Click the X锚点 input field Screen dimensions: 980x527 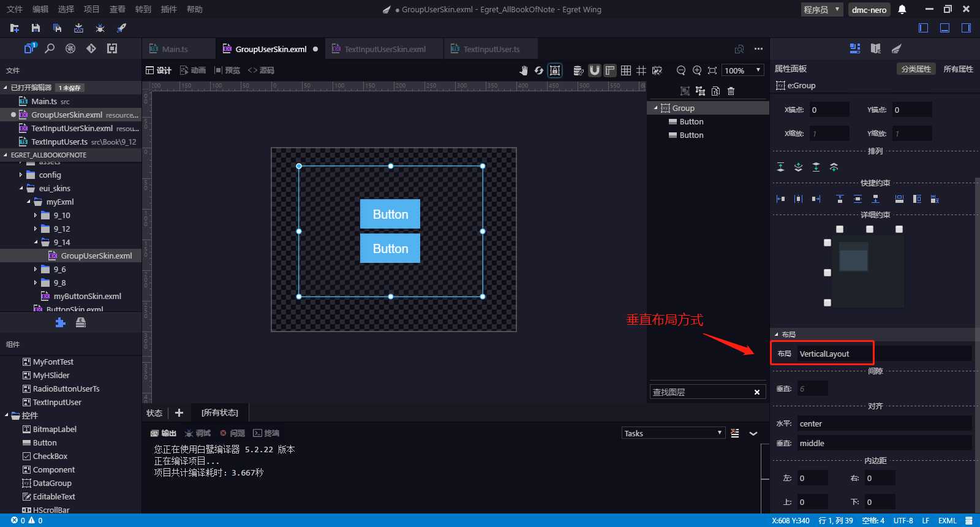click(829, 110)
